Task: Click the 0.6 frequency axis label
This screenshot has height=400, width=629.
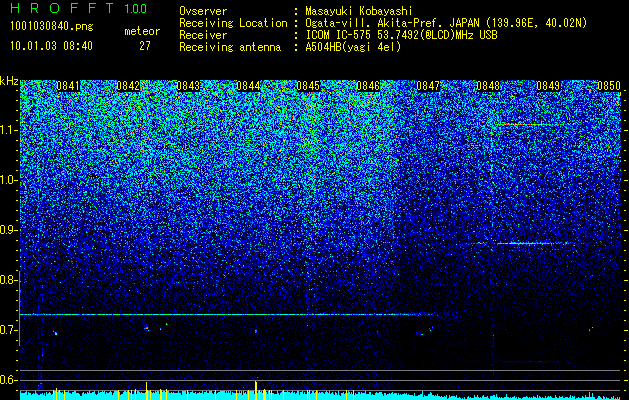Action: (x=8, y=380)
